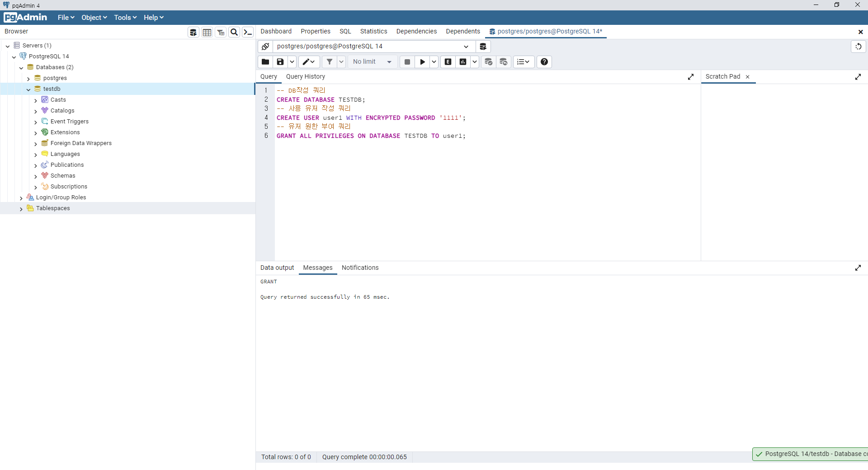Switch to the SQL tab
Screen dimensions: 868x470
pyautogui.click(x=345, y=32)
